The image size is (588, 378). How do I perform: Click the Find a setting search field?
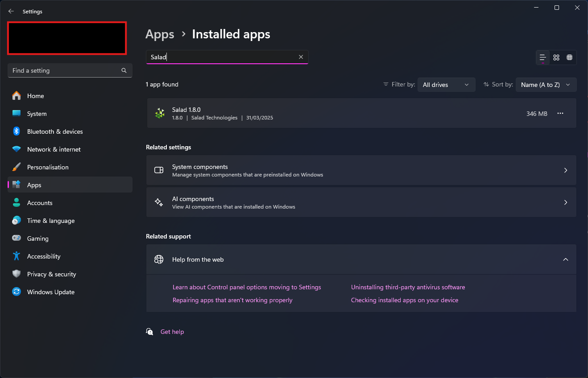70,70
